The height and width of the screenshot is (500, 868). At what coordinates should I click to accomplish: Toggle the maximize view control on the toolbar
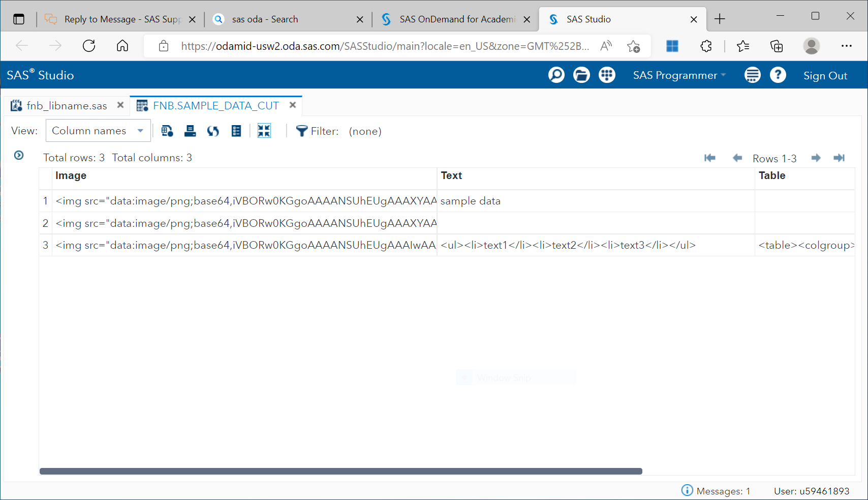tap(264, 131)
